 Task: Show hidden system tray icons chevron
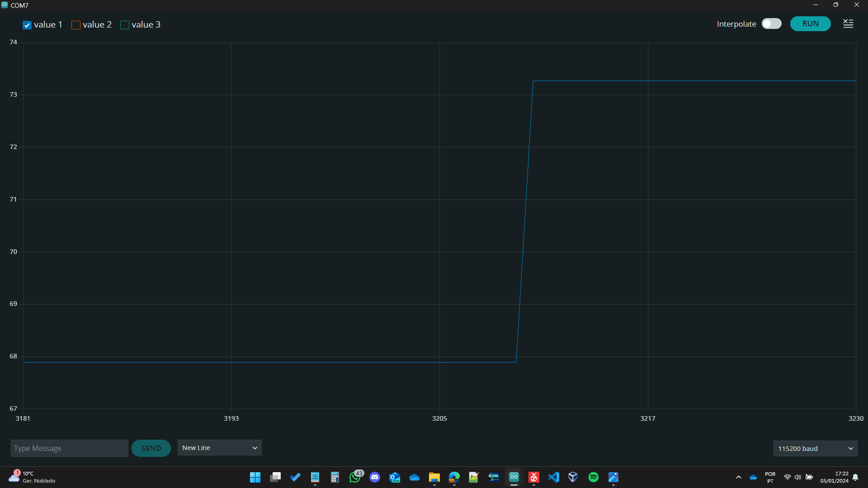(x=739, y=477)
